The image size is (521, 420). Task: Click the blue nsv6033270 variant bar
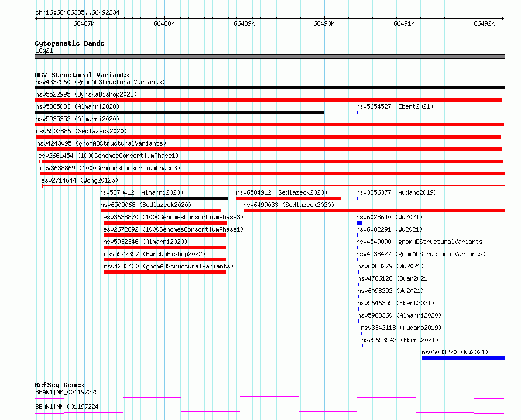click(463, 358)
